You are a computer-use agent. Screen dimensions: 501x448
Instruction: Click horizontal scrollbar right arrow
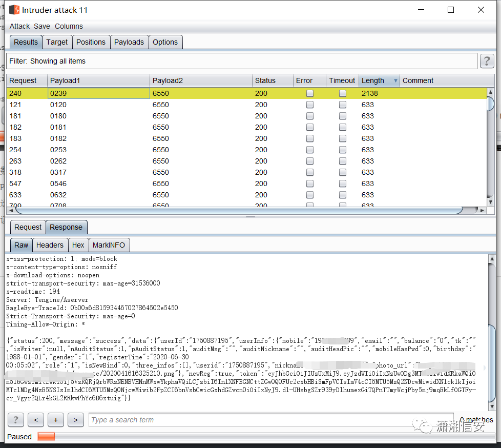coord(482,210)
